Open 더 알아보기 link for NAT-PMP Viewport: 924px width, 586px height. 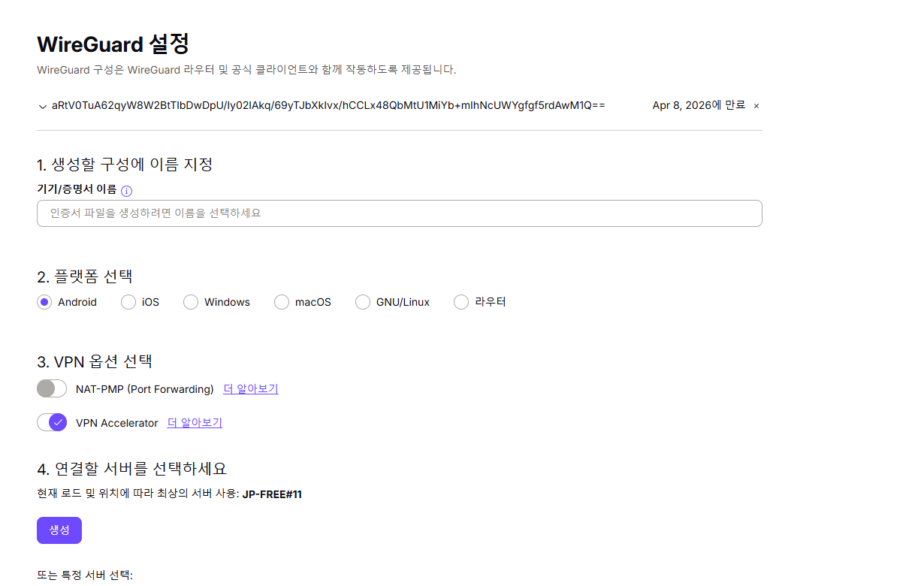[x=251, y=388]
